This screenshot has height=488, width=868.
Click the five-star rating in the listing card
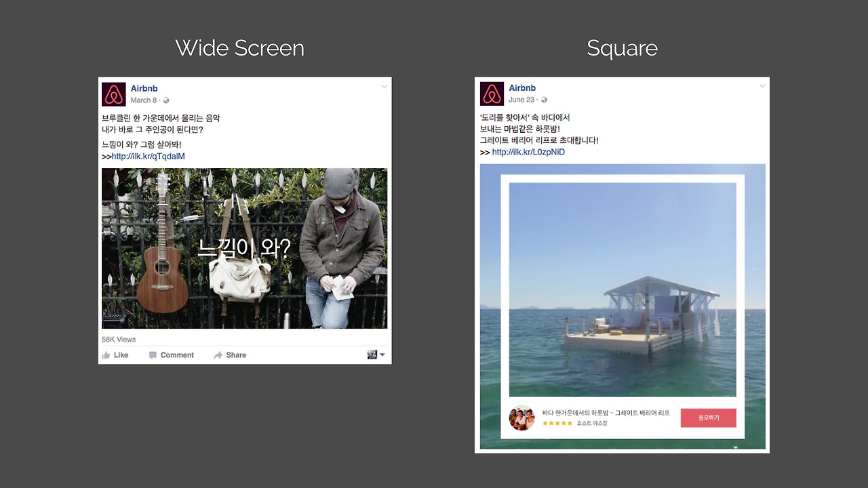557,424
